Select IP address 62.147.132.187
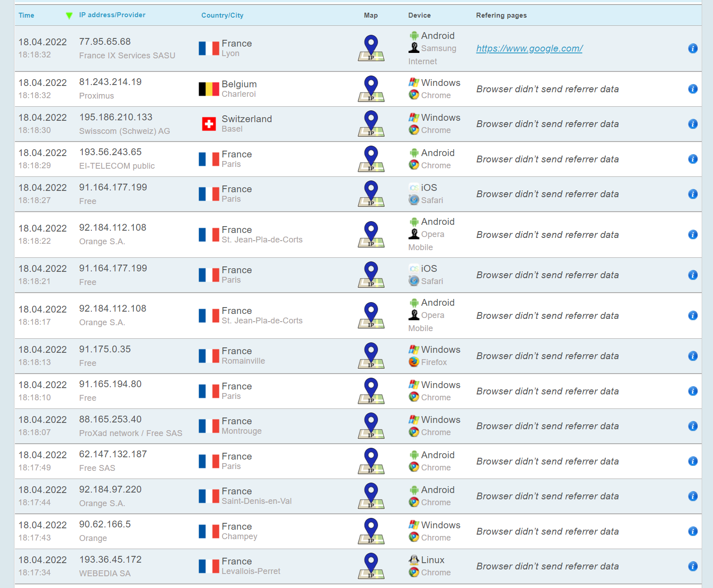The width and height of the screenshot is (713, 588). tap(113, 454)
